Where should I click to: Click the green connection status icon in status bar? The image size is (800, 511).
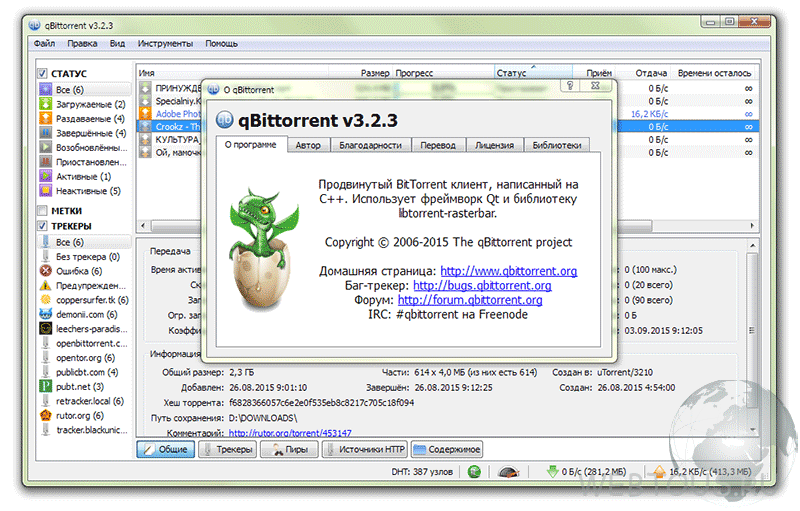474,472
